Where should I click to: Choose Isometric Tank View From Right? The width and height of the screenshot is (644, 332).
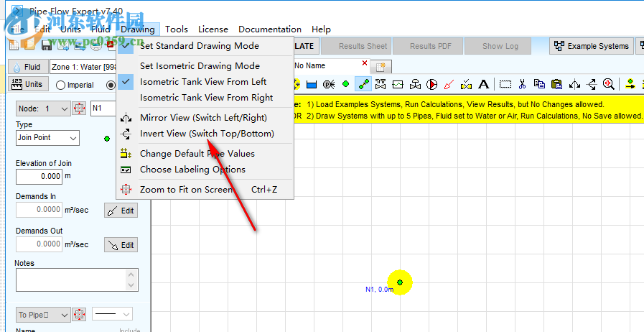pos(206,97)
